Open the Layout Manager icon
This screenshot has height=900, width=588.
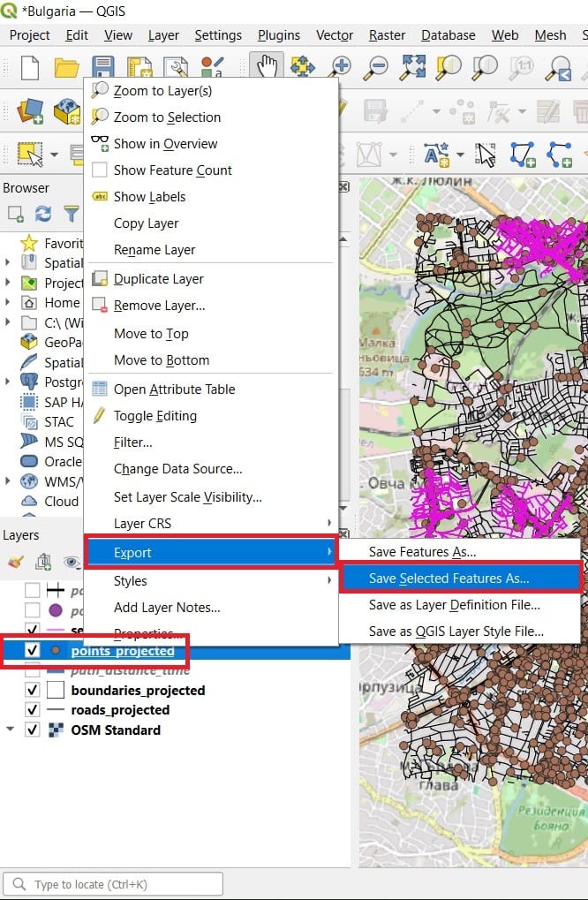click(176, 68)
